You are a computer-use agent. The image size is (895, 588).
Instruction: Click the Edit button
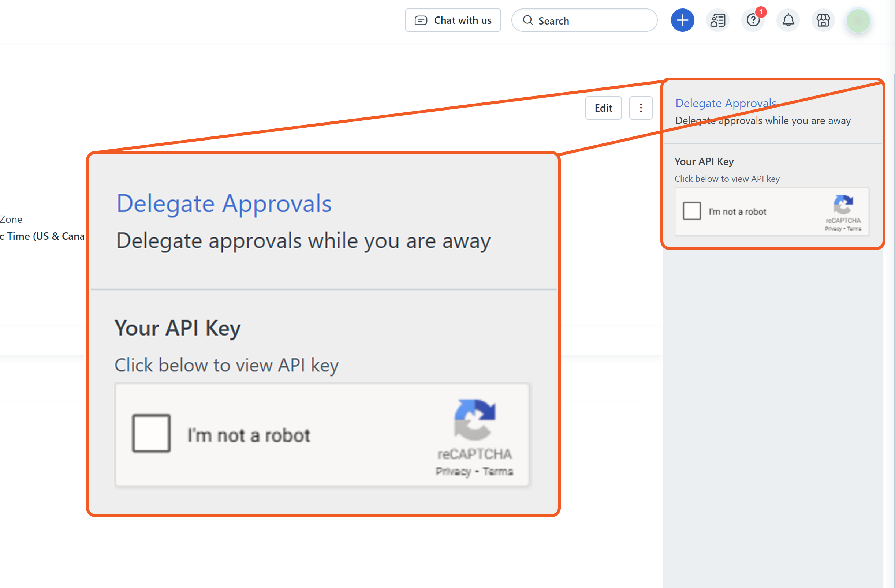pyautogui.click(x=603, y=108)
